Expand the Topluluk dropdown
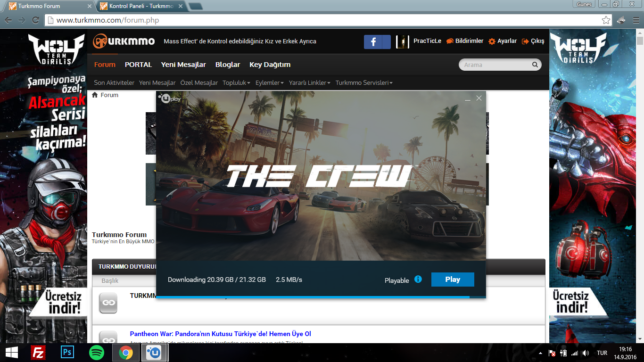 tap(236, 82)
